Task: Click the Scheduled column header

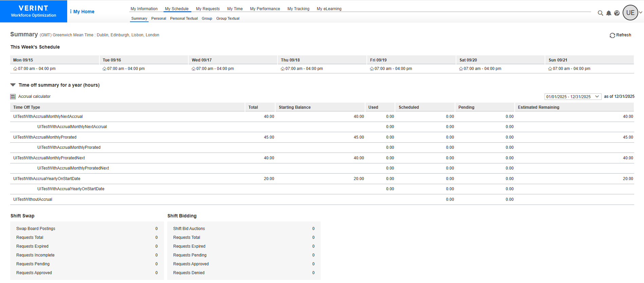Action: [x=425, y=107]
